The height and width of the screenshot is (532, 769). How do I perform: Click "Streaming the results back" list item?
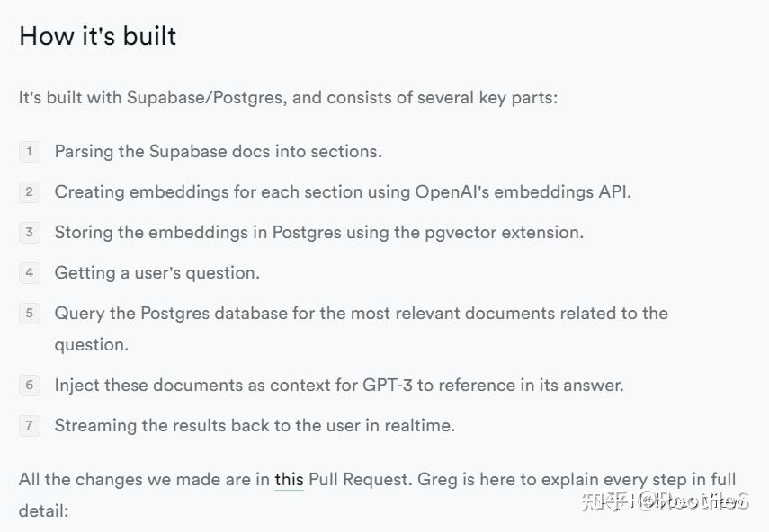point(255,425)
